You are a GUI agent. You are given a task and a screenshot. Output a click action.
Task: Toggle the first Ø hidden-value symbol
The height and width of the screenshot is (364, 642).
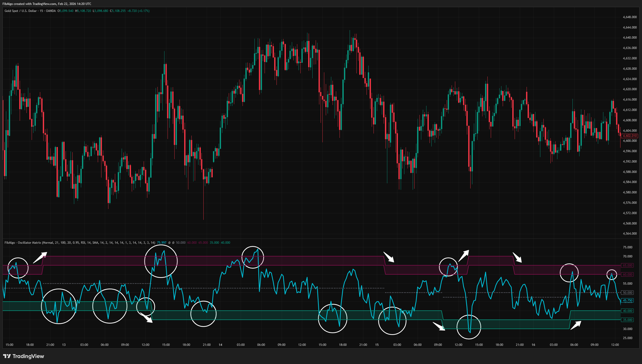169,243
